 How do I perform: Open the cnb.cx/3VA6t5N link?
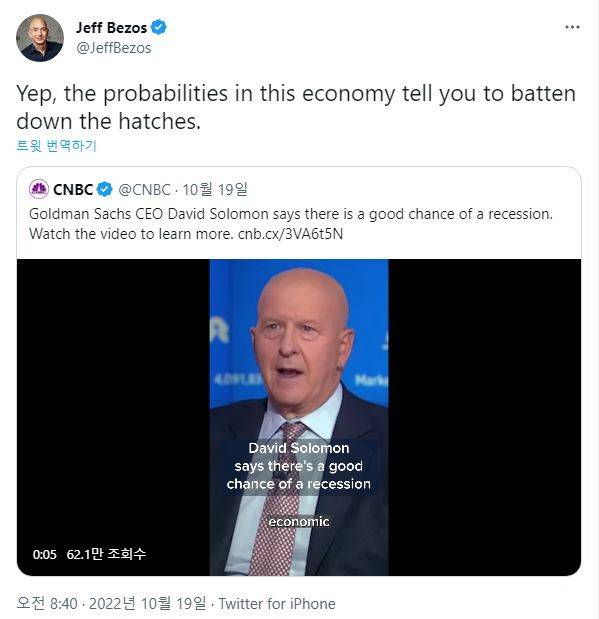tap(290, 234)
